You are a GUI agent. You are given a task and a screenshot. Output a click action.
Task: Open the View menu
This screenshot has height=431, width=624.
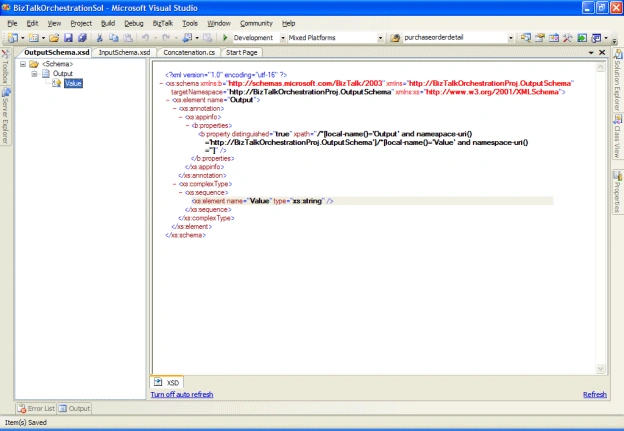point(54,23)
